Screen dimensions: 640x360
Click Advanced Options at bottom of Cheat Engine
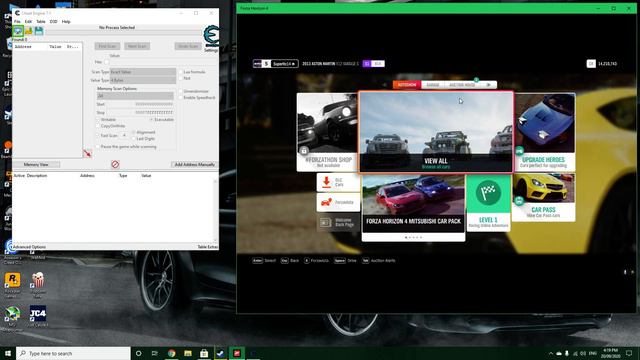29,247
